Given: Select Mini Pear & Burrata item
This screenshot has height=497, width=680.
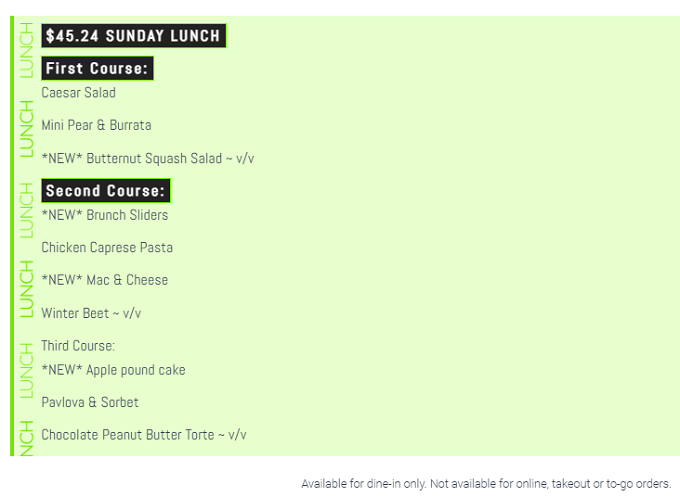Looking at the screenshot, I should (x=96, y=125).
